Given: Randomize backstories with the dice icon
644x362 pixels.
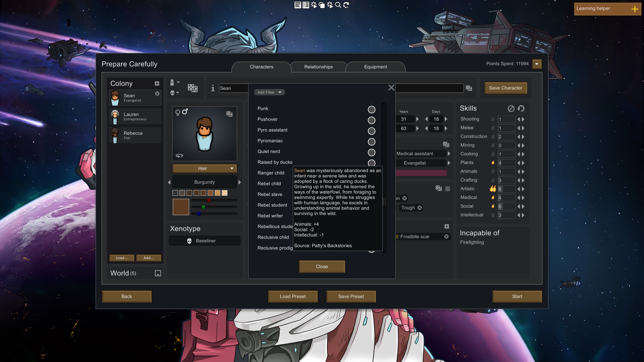Looking at the screenshot, I should tap(446, 144).
